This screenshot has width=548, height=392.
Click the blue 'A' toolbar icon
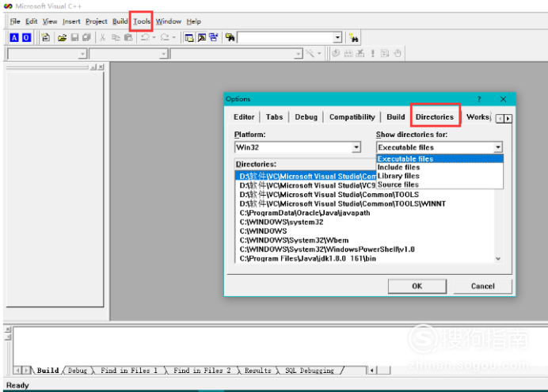point(14,37)
